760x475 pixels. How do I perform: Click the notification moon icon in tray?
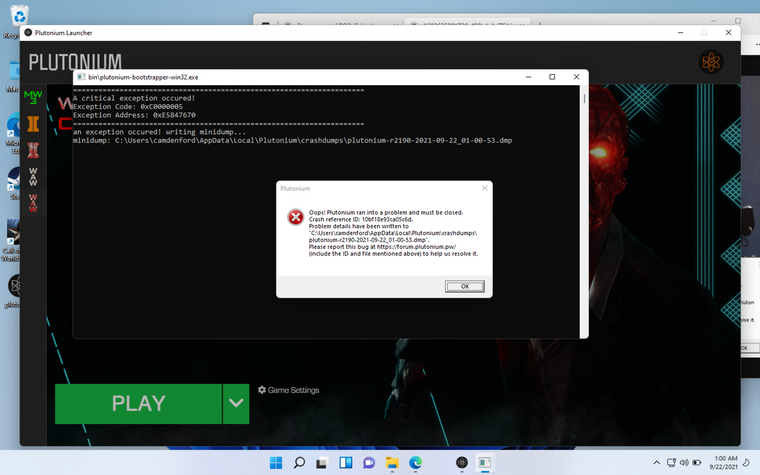point(747,463)
